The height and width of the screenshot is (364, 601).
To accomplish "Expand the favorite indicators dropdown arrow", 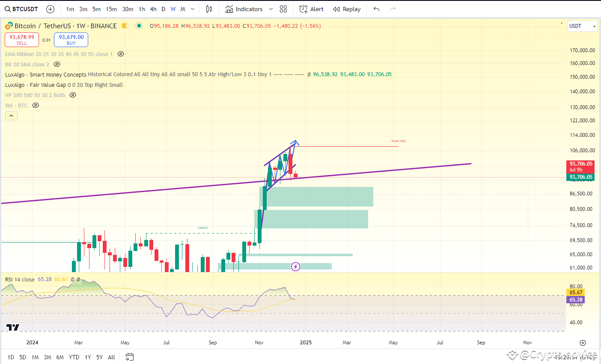I will (271, 9).
